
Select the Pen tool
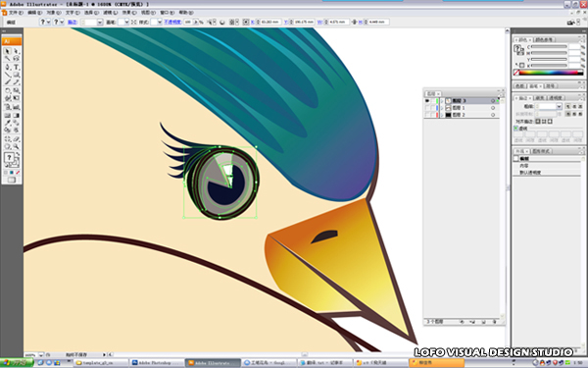(7, 67)
